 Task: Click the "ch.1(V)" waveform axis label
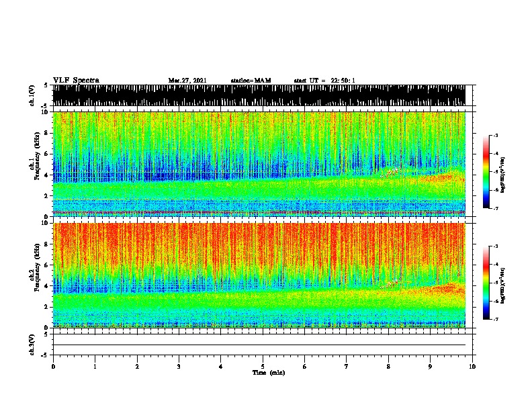tap(32, 95)
